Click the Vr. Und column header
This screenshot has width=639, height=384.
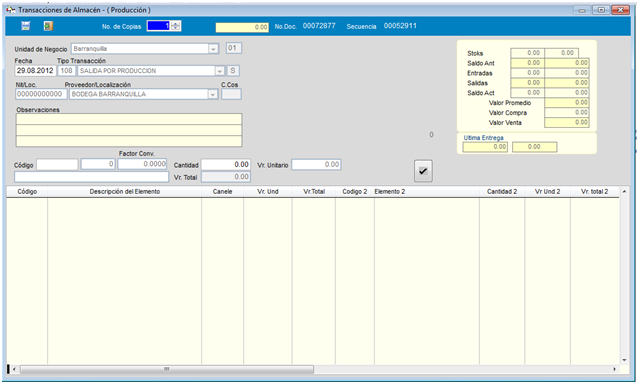tap(268, 192)
